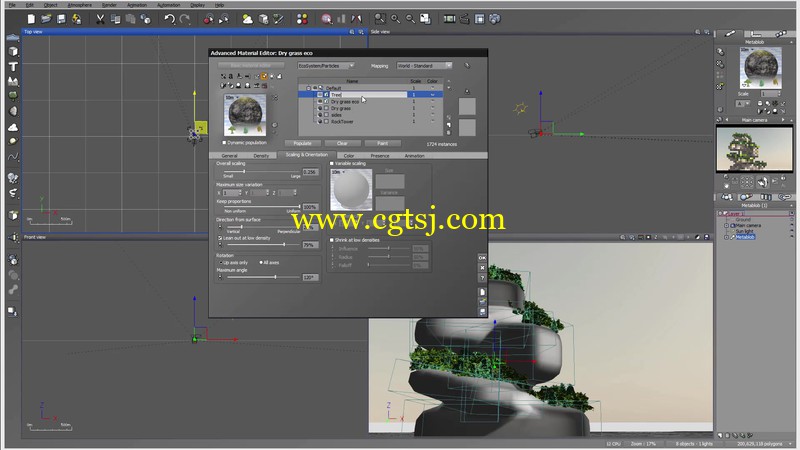
Task: Switch to the Color tab
Action: tap(349, 155)
